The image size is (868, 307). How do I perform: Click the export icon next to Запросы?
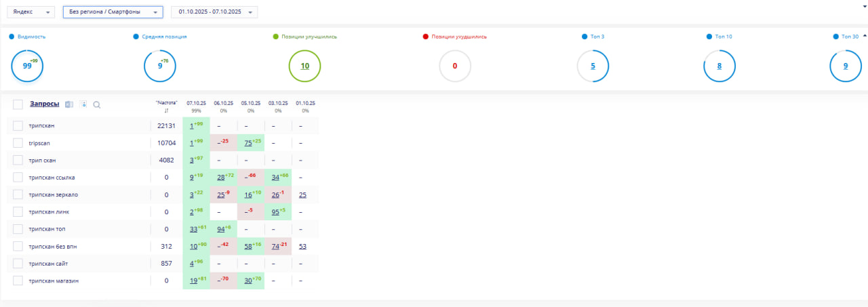(x=68, y=104)
